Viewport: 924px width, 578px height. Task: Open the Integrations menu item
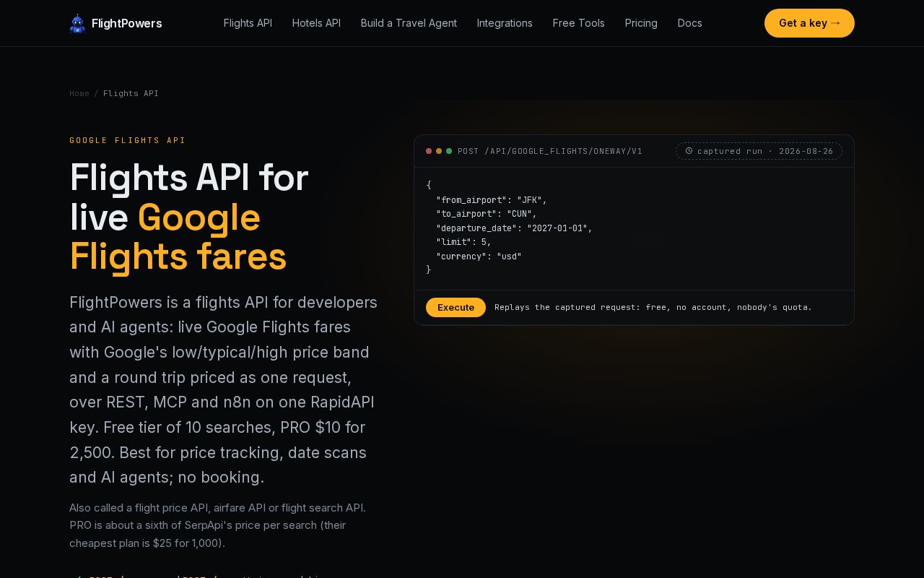[505, 23]
